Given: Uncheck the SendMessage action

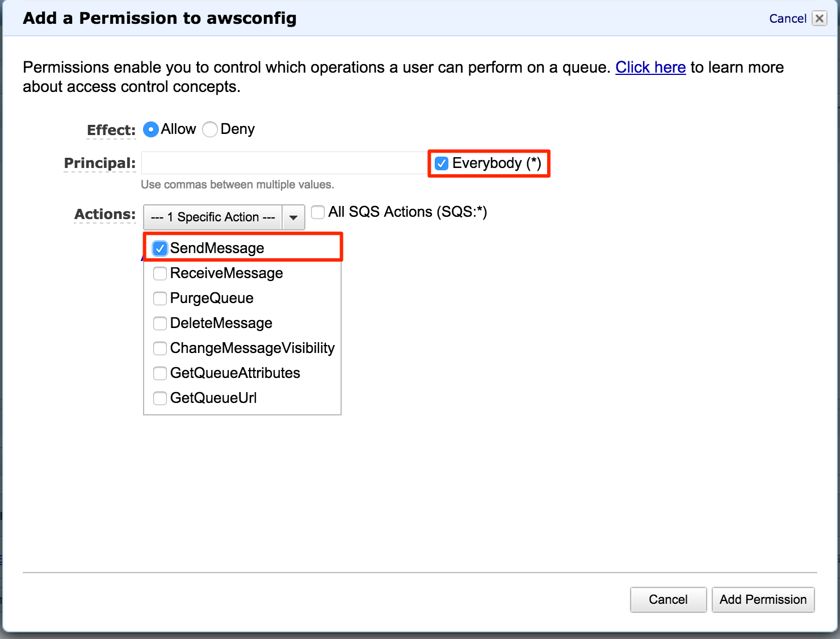Looking at the screenshot, I should [x=160, y=248].
